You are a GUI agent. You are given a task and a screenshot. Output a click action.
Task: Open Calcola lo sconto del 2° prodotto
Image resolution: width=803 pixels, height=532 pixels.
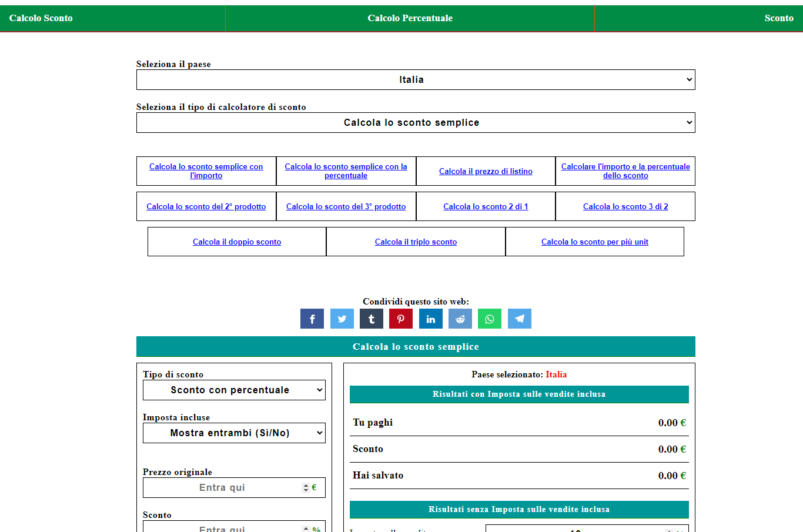(x=206, y=207)
